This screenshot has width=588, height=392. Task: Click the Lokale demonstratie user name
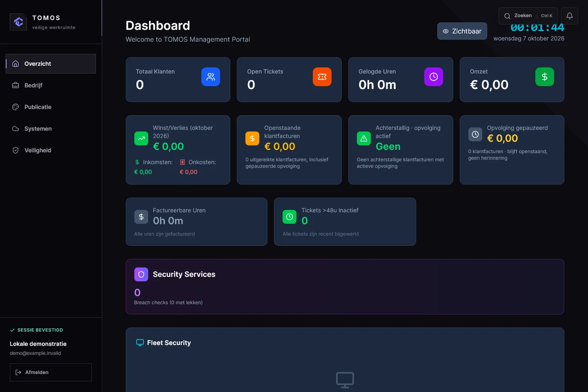(x=38, y=344)
